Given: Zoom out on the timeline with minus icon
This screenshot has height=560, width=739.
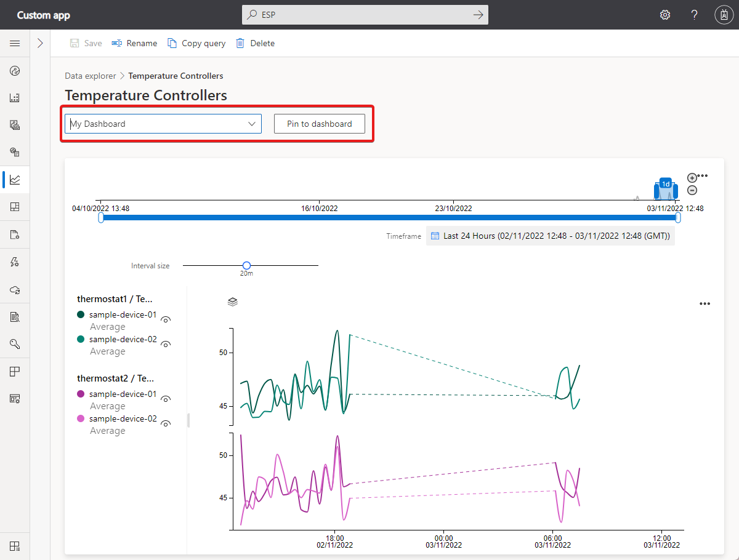Looking at the screenshot, I should coord(692,190).
